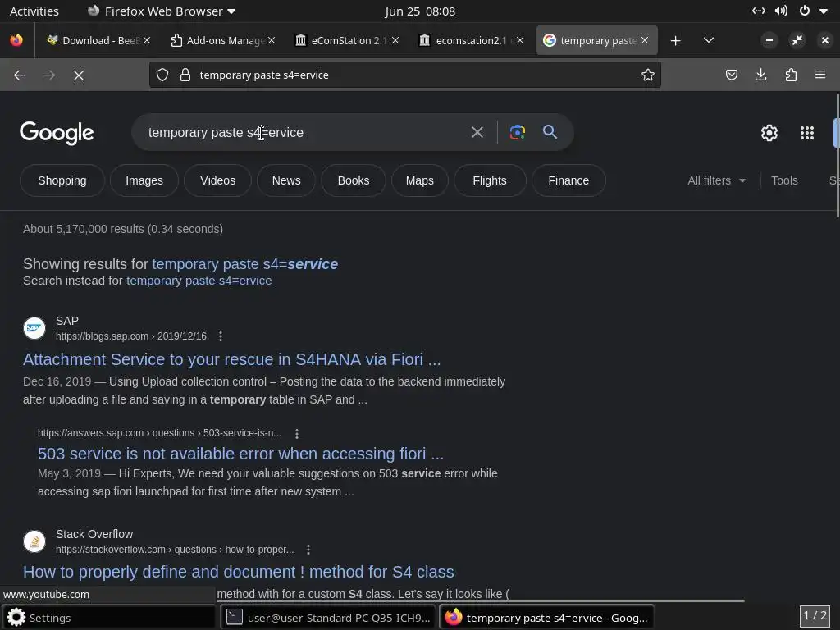Viewport: 840px width, 630px height.
Task: Open the downloads panel
Action: (760, 75)
